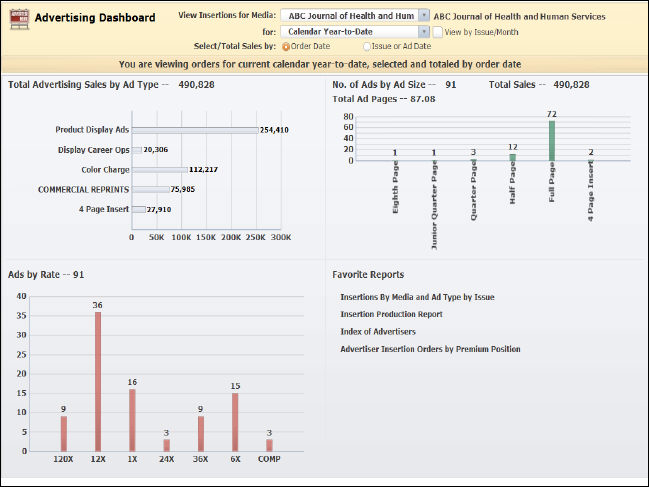Screen dimensions: 649x487
Task: Click the Color Charge sales bar
Action: (159, 169)
